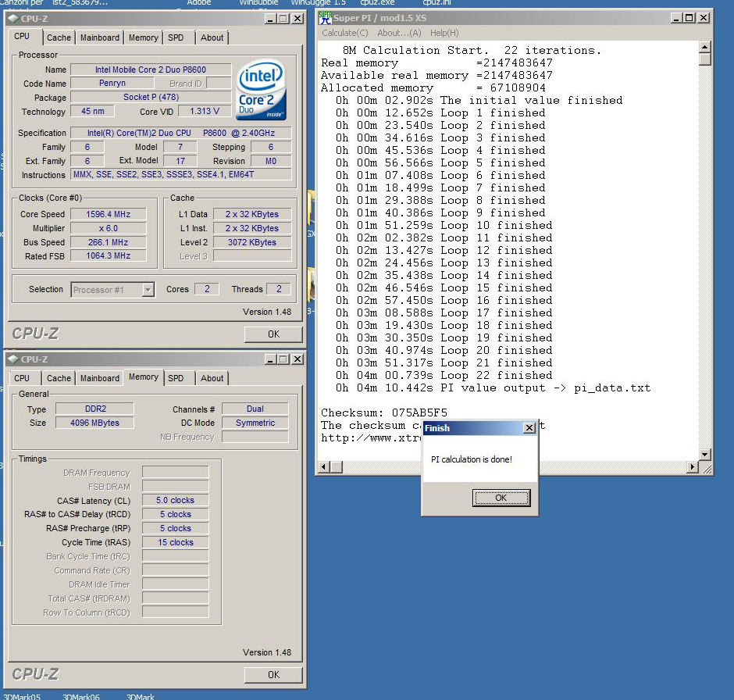Select the cpuz.exe desktop file
This screenshot has width=734, height=700.
point(377,3)
